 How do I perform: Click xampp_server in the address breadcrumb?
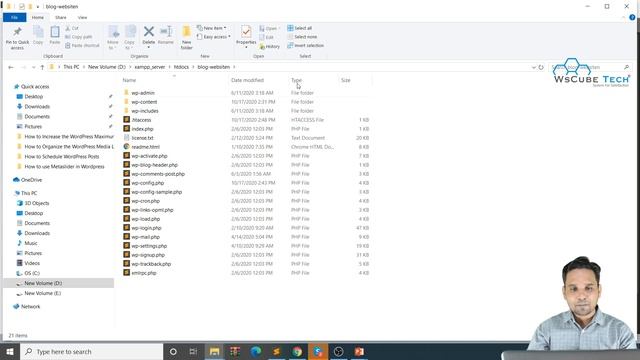[150, 67]
